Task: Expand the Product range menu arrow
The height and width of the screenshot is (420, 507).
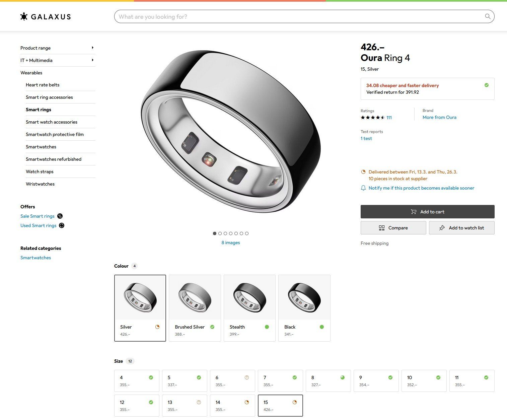Action: 92,48
